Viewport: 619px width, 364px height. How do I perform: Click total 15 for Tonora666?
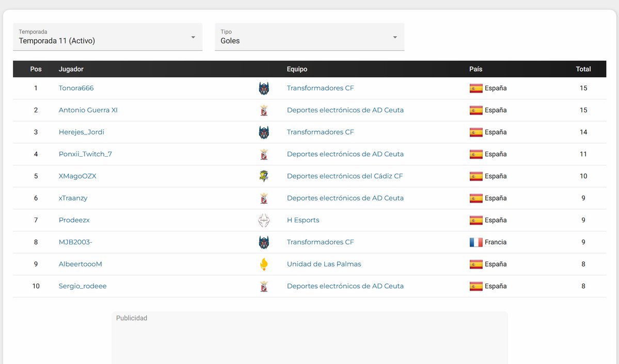point(583,88)
